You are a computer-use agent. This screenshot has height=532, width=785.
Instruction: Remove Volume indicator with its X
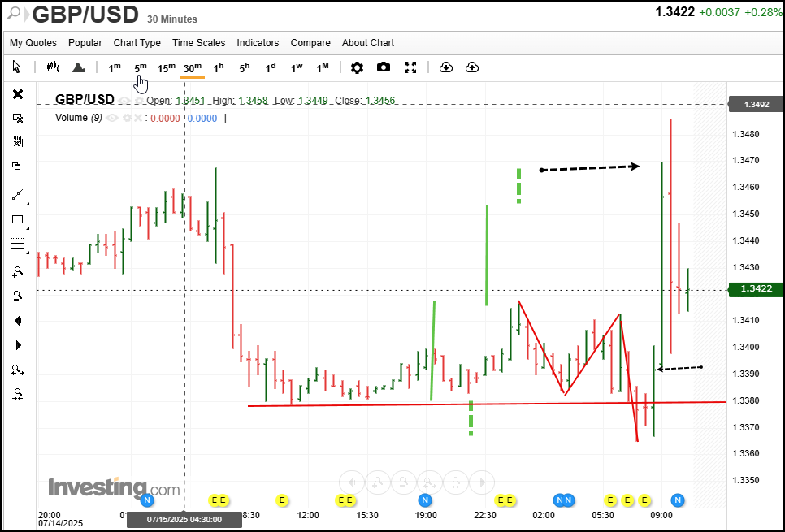click(137, 118)
